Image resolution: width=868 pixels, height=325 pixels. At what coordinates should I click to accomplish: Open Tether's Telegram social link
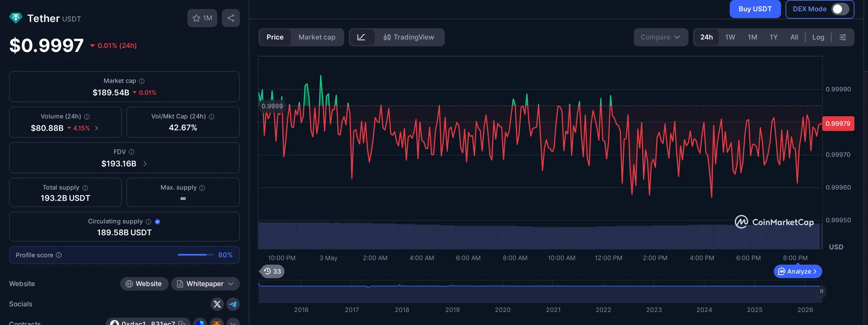[233, 304]
